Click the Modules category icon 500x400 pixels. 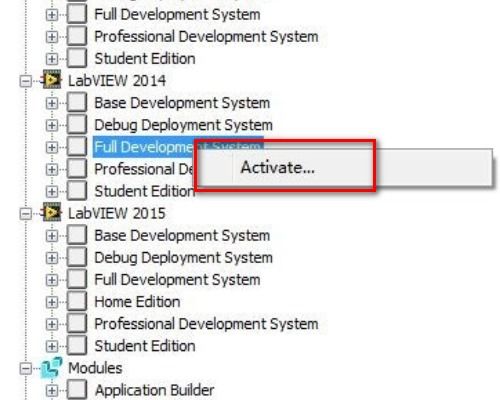(51, 368)
